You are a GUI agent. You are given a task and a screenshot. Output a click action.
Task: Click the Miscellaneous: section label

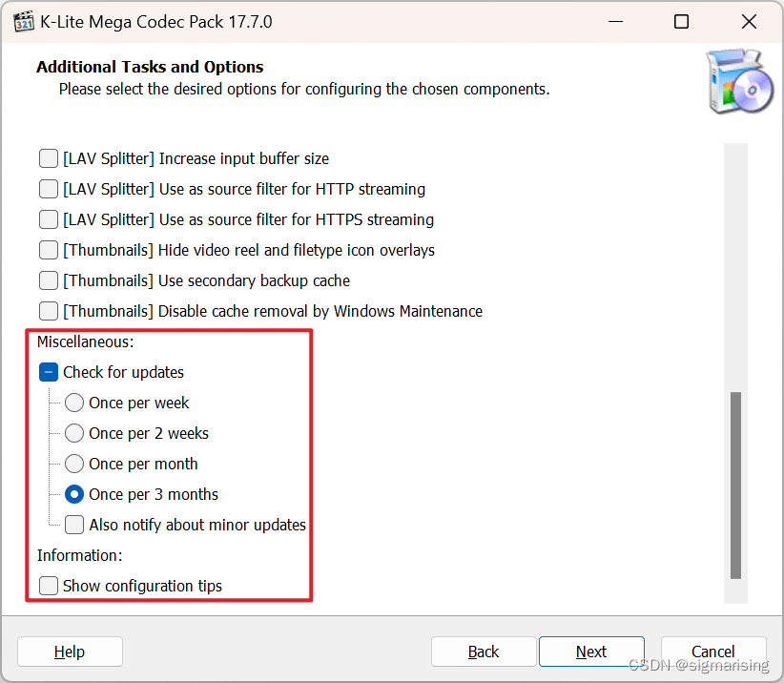click(x=86, y=341)
